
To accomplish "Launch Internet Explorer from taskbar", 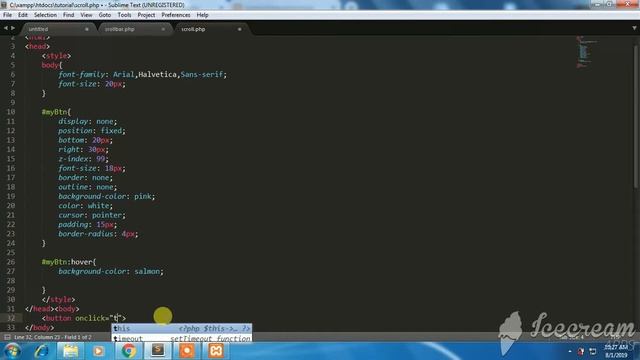I will point(41,351).
